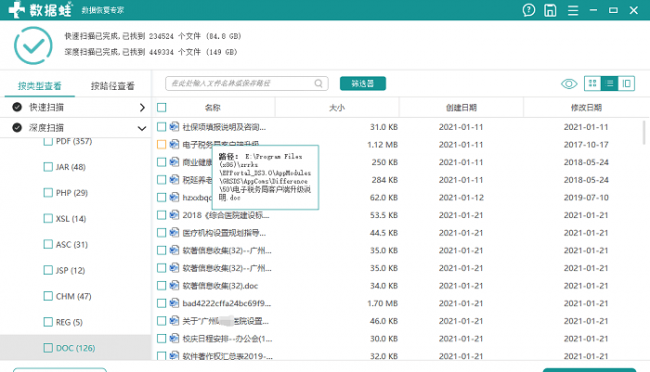
Task: Open the hamburger menu icon
Action: [x=573, y=10]
